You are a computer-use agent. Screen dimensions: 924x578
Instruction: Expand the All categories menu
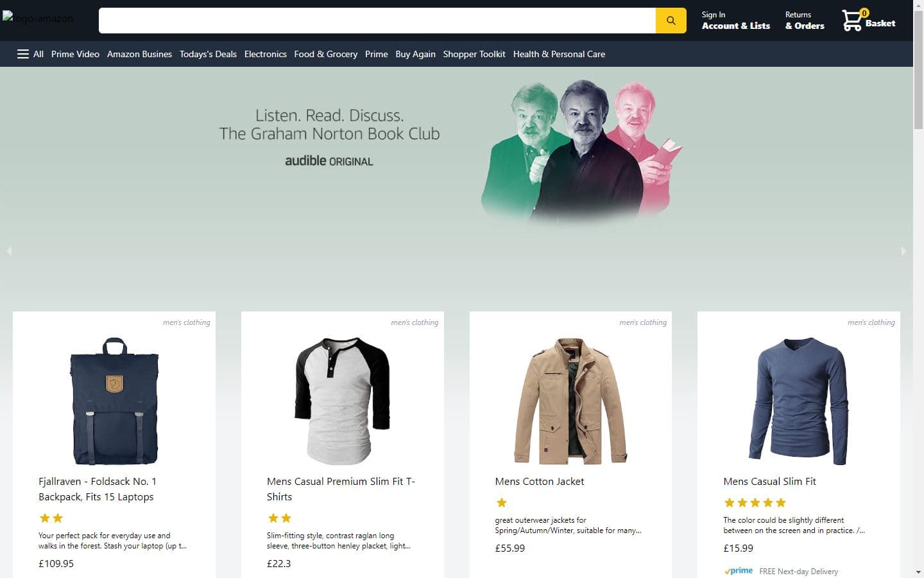coord(38,54)
